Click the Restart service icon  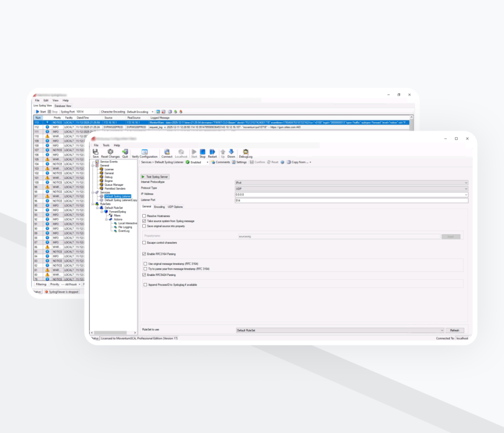[212, 152]
